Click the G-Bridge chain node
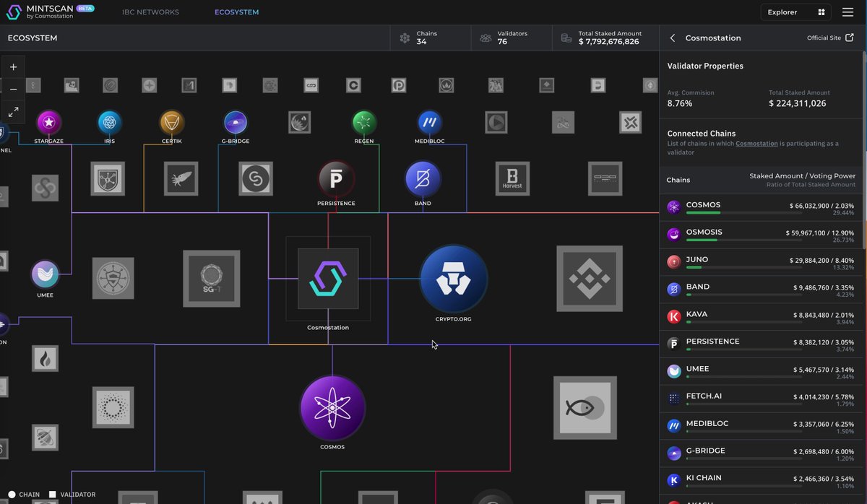The image size is (867, 504). click(x=236, y=123)
